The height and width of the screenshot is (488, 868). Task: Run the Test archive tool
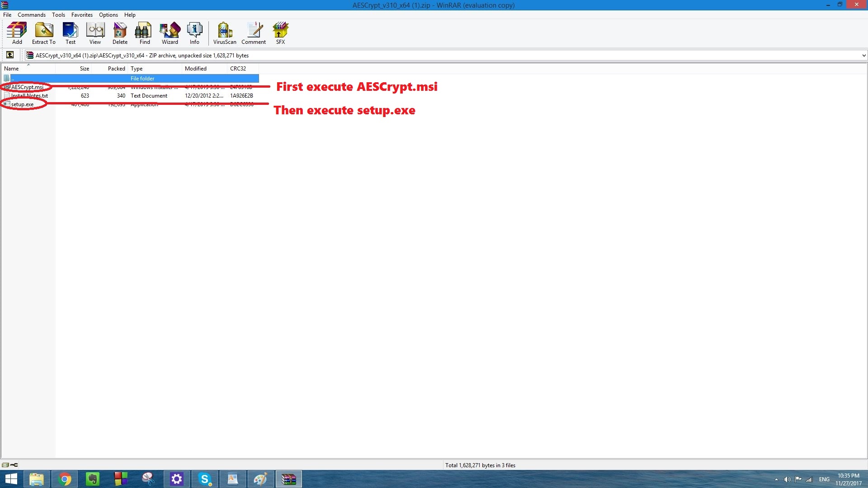tap(71, 33)
